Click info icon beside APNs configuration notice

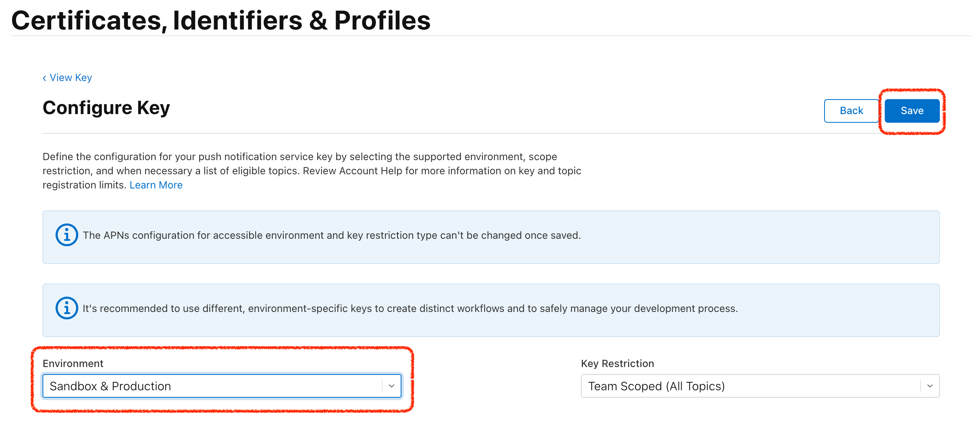[67, 235]
